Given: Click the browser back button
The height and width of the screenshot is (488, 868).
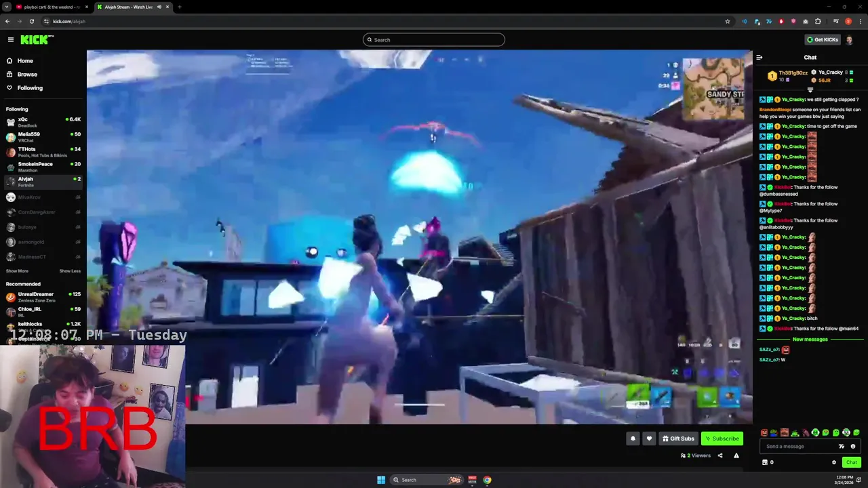Looking at the screenshot, I should coord(7,22).
